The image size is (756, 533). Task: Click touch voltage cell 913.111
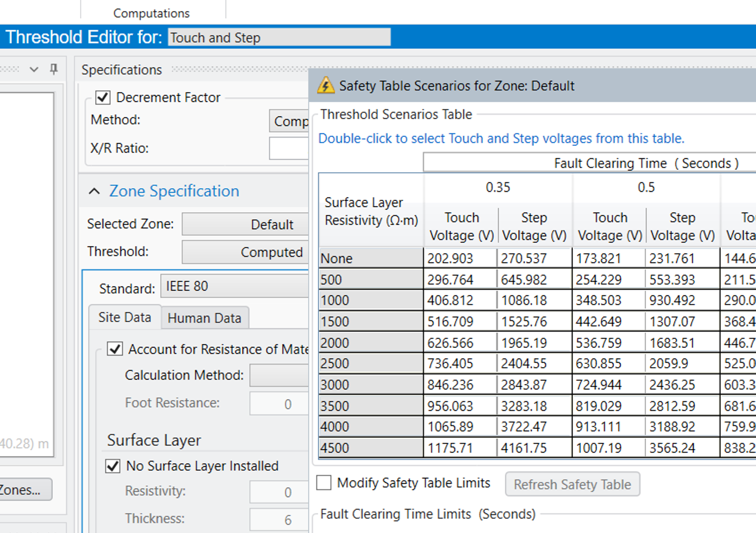(x=609, y=427)
